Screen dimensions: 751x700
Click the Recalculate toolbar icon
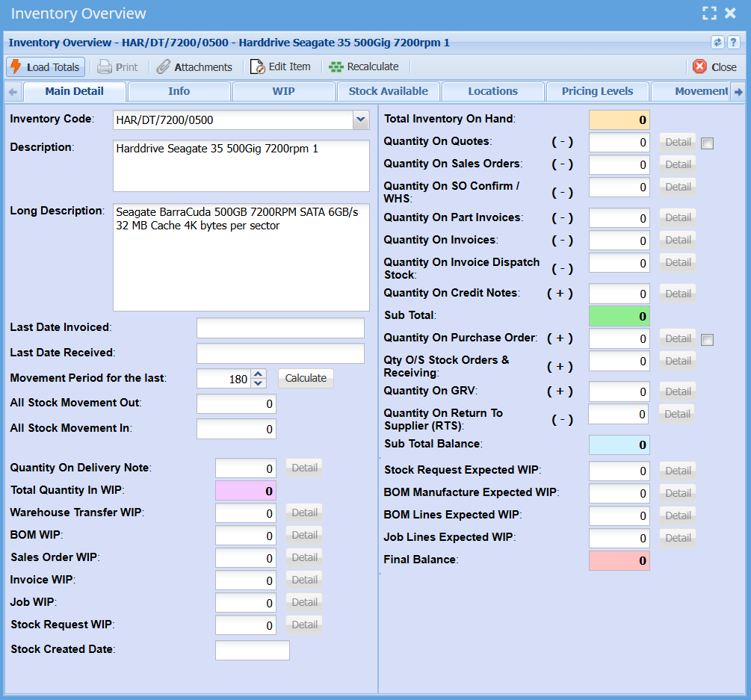pyautogui.click(x=336, y=66)
